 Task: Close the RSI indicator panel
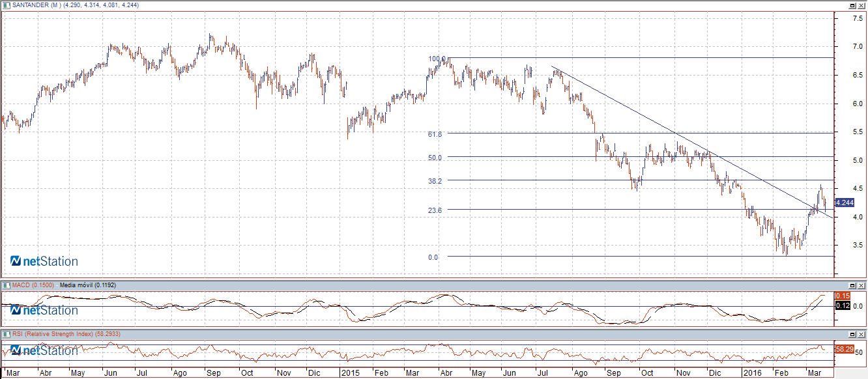(861, 334)
